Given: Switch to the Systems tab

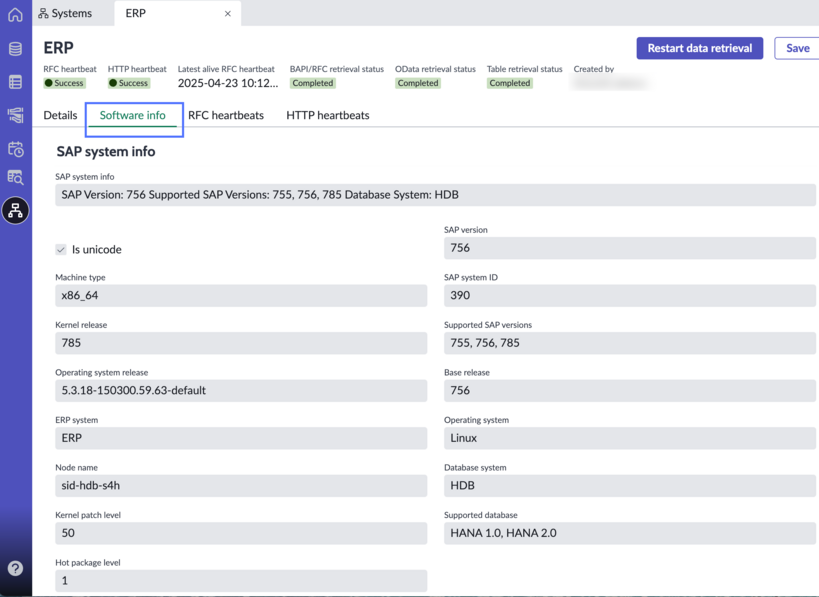Looking at the screenshot, I should click(x=65, y=13).
